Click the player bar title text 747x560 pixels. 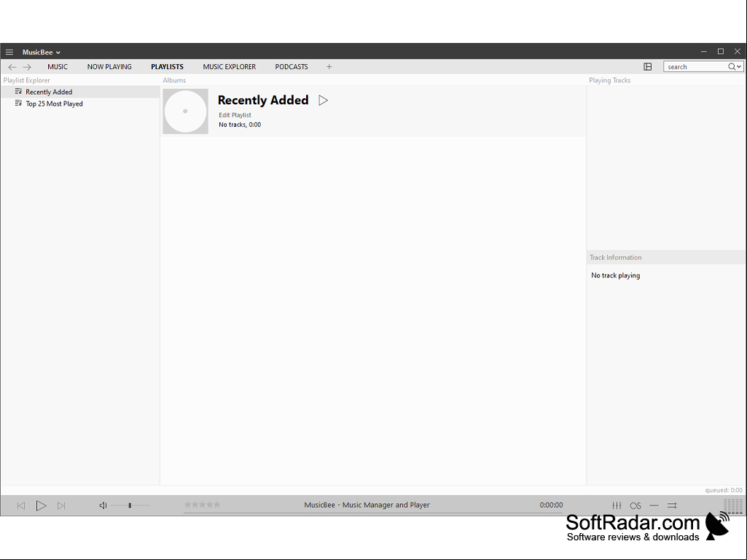[367, 505]
